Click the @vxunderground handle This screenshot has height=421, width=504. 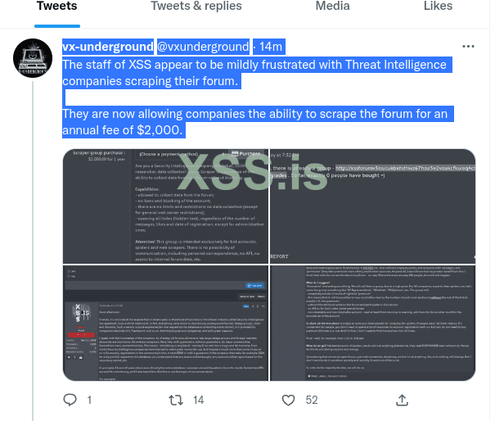203,47
